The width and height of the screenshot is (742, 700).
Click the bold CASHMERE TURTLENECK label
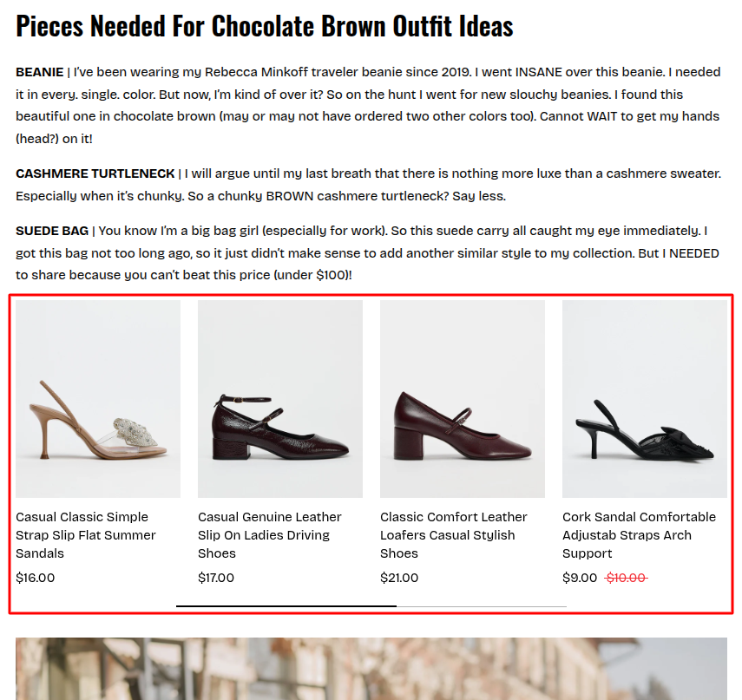coord(95,174)
